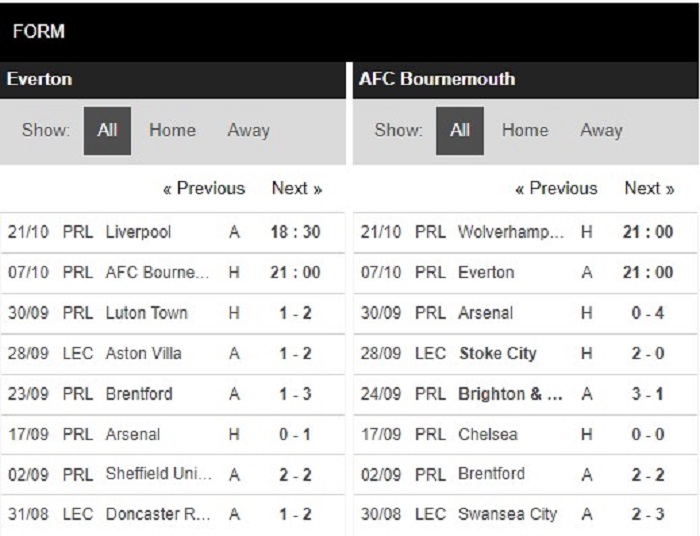Go to Next Everton fixtures

pyautogui.click(x=297, y=188)
